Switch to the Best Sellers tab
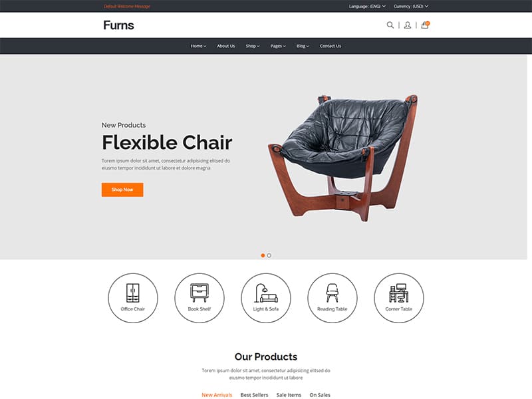532x399 pixels. point(254,395)
